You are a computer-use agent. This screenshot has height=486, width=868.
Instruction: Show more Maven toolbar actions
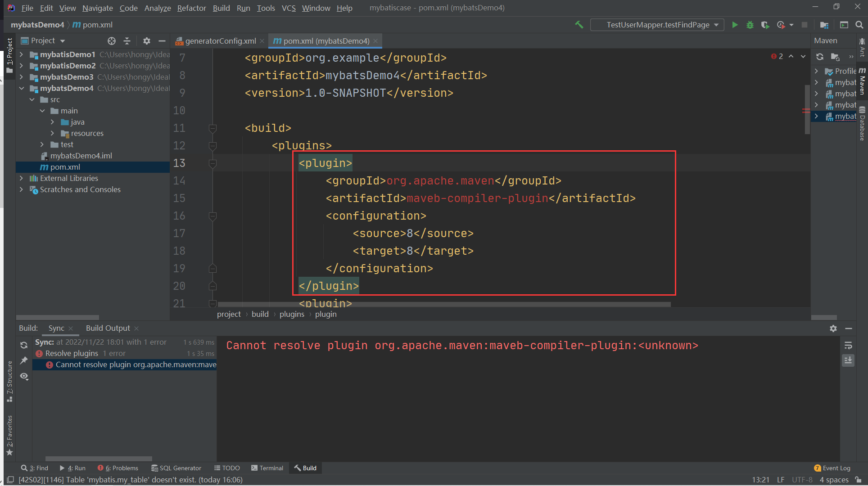coord(851,57)
